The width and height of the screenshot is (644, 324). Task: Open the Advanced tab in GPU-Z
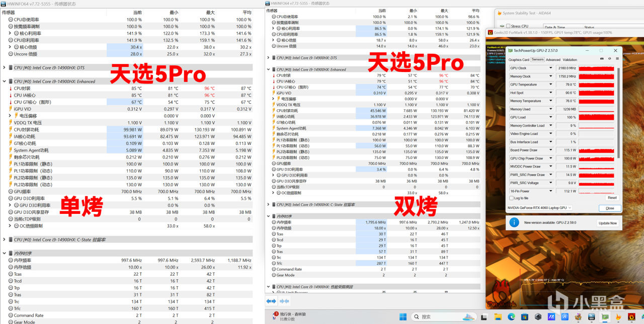[x=553, y=59]
